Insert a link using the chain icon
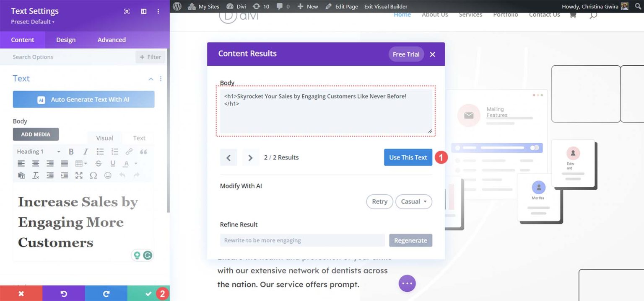 click(x=129, y=152)
